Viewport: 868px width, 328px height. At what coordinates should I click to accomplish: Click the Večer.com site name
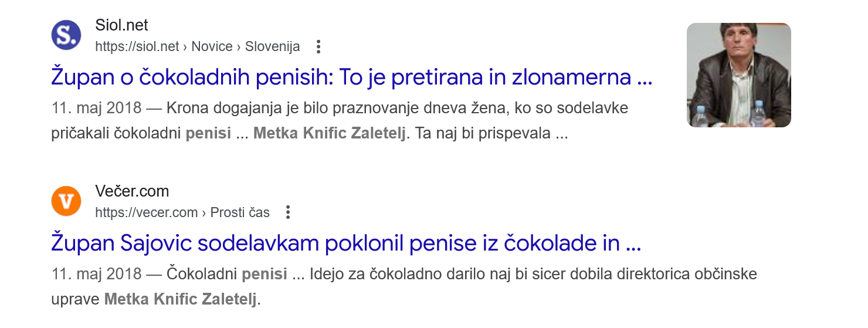click(x=132, y=191)
